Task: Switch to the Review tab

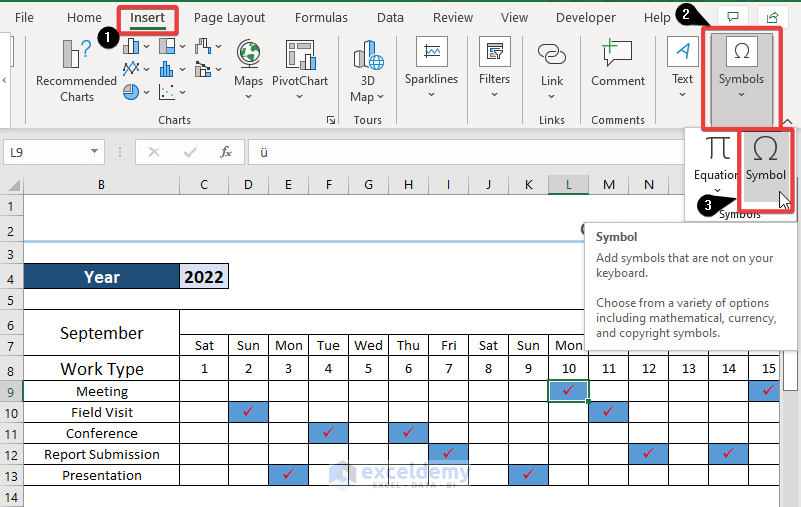Action: click(453, 17)
